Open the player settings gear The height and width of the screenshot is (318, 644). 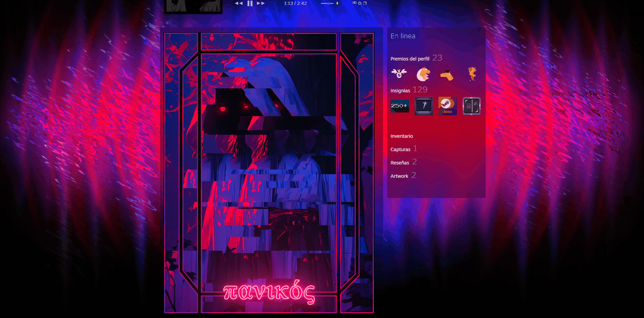click(x=360, y=3)
